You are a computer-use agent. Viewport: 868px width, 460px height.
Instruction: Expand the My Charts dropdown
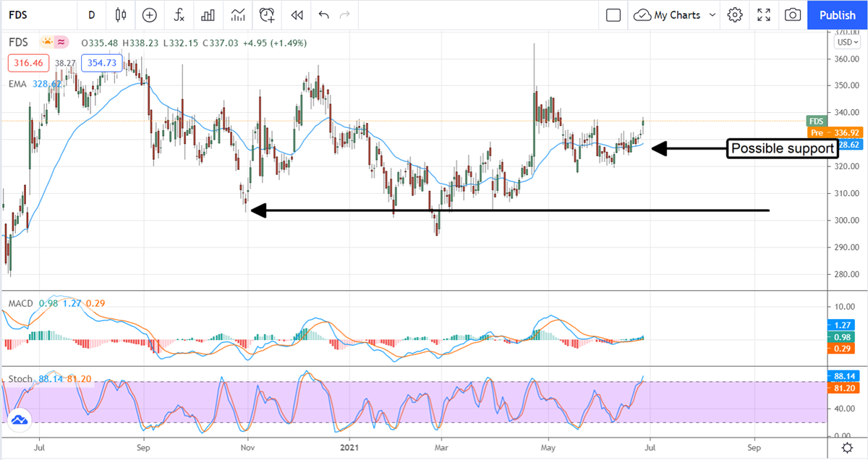click(x=675, y=14)
